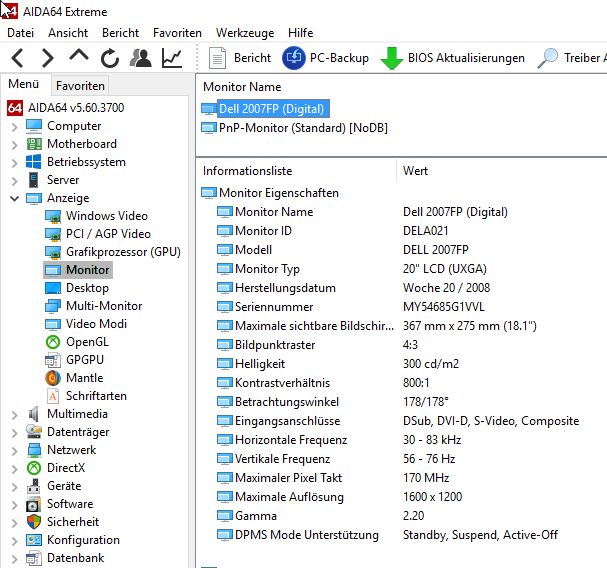This screenshot has height=568, width=607.
Task: Open the Ansicht menu
Action: [x=68, y=33]
